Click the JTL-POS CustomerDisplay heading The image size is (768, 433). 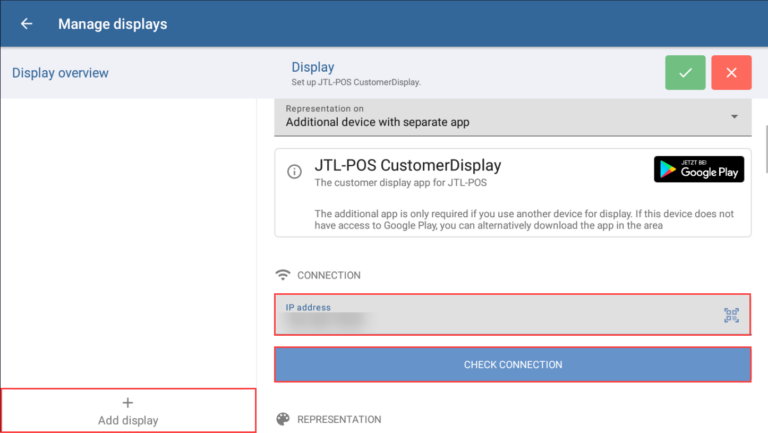coord(408,166)
